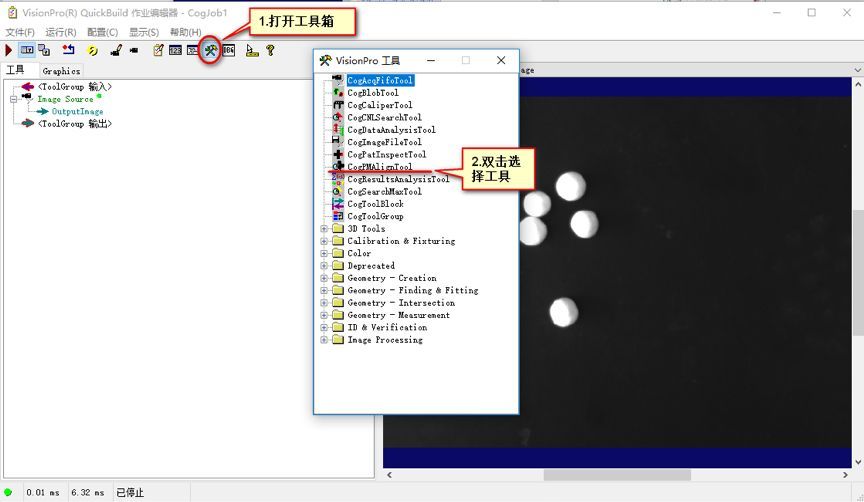Run the job with the red play arrow
Image resolution: width=864 pixels, height=502 pixels.
8,50
